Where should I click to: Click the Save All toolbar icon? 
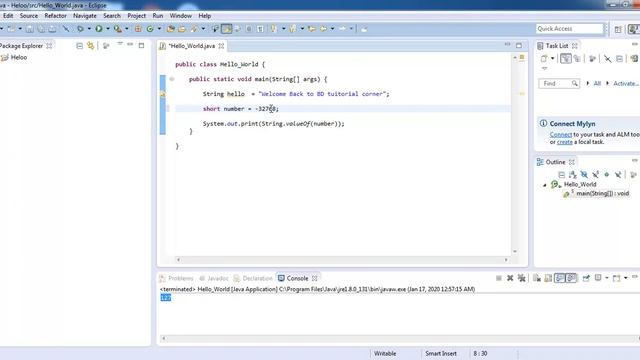pos(41,29)
